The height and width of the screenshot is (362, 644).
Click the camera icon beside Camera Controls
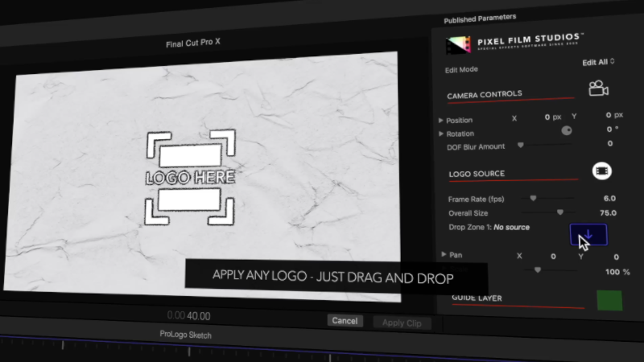click(x=598, y=88)
